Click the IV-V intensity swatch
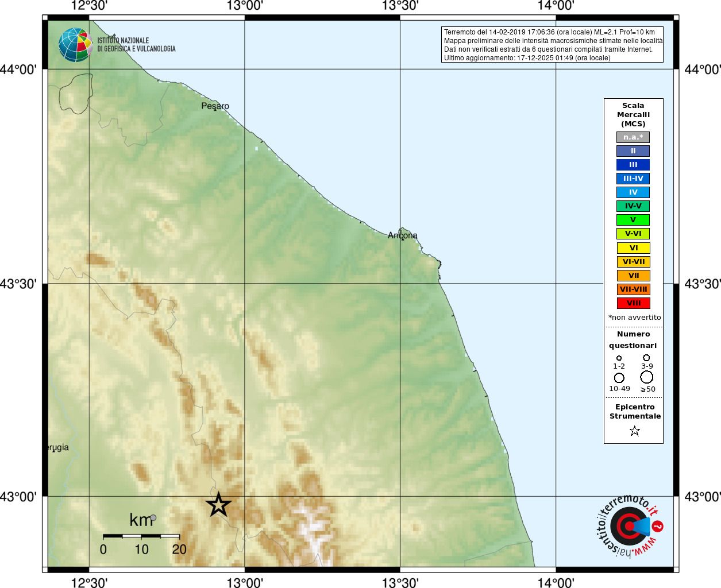721x588 pixels. tap(633, 206)
